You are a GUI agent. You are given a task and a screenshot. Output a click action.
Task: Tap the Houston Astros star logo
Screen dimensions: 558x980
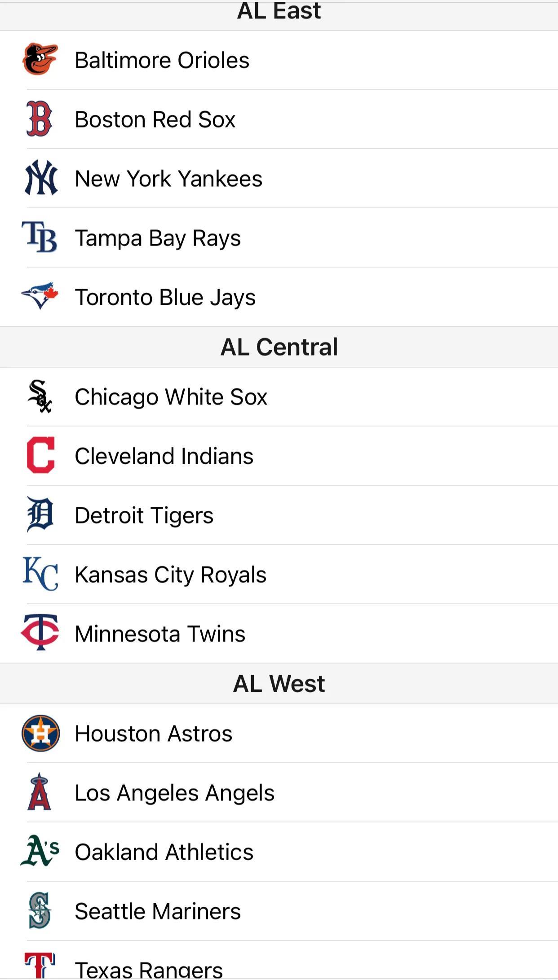point(40,733)
